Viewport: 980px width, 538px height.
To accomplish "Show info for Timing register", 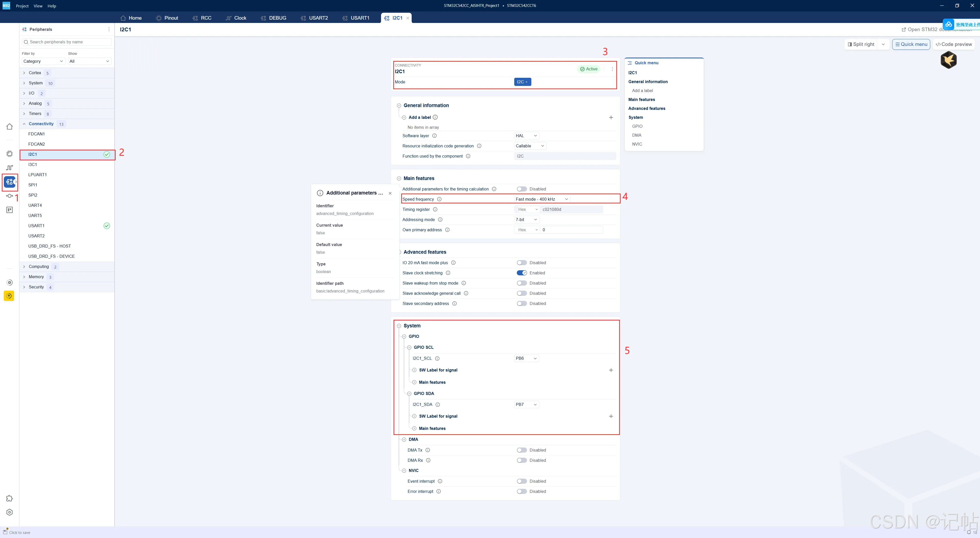I will point(435,210).
